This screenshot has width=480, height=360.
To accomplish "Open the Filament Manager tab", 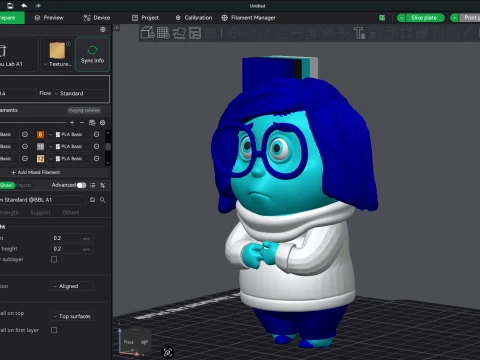I will [x=248, y=18].
